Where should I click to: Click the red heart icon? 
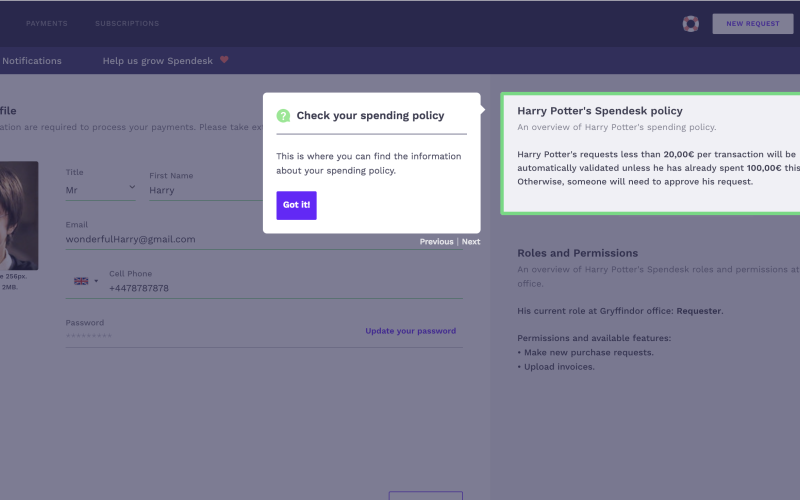pyautogui.click(x=224, y=60)
